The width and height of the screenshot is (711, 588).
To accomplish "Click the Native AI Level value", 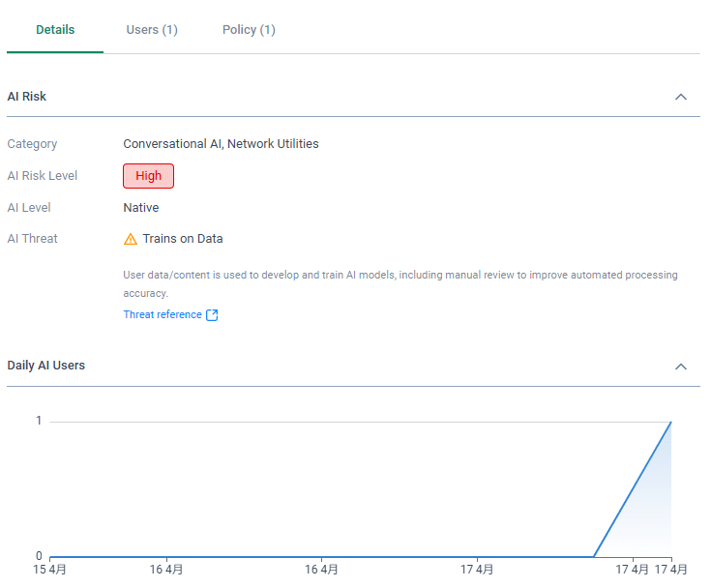I will click(141, 208).
